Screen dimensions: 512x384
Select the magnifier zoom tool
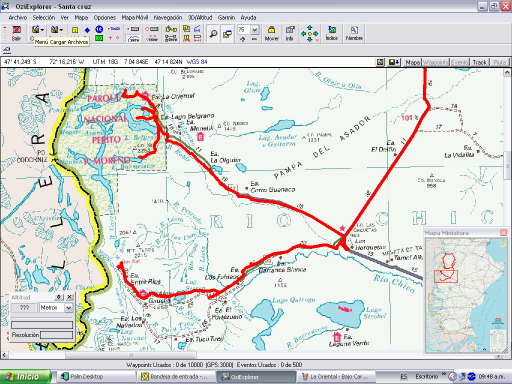coord(213,34)
